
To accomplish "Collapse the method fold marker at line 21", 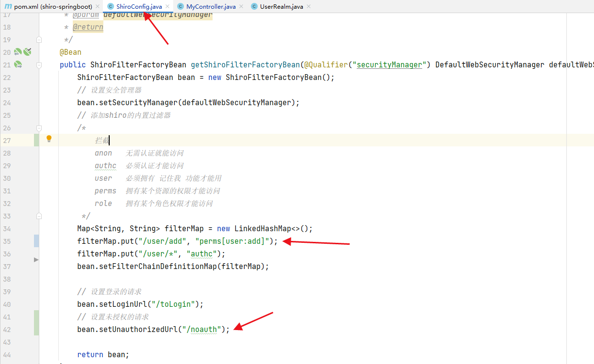I will pos(39,64).
